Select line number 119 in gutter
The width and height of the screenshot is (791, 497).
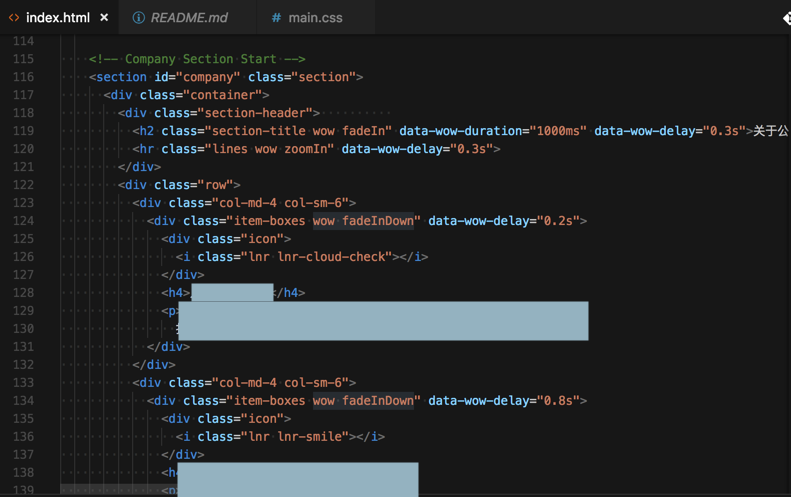click(23, 131)
